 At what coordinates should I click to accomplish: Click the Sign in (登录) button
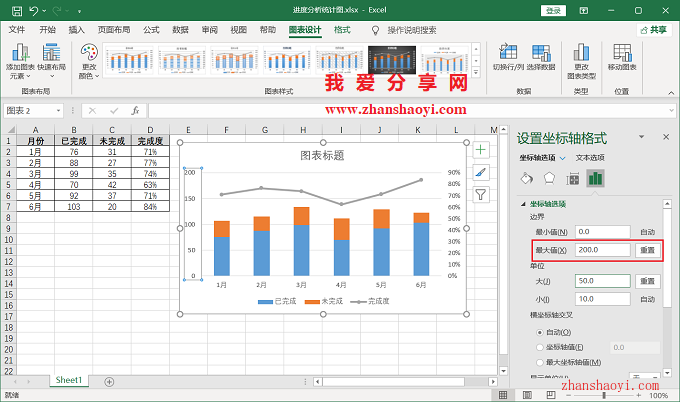tap(553, 10)
